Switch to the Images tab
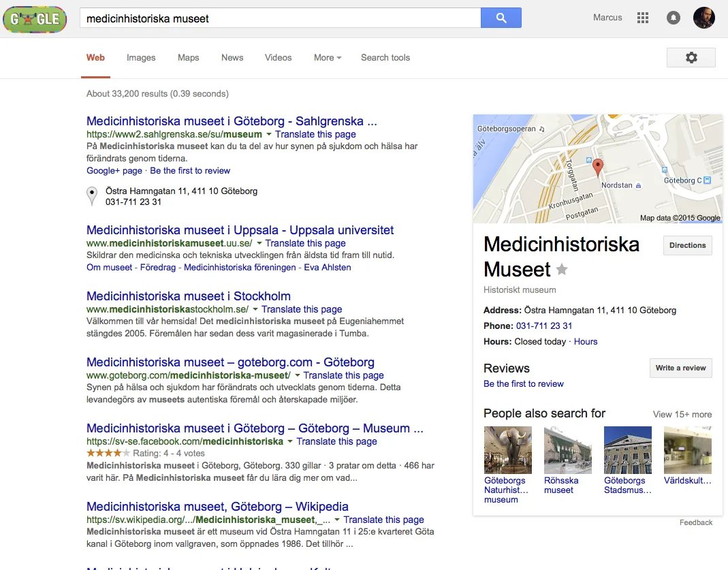This screenshot has width=728, height=570. pyautogui.click(x=141, y=58)
